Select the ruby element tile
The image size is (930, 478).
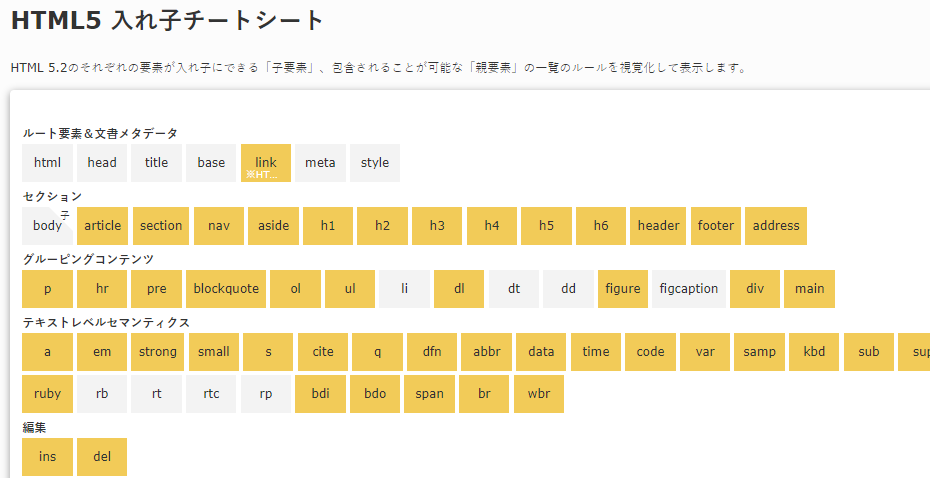(47, 394)
